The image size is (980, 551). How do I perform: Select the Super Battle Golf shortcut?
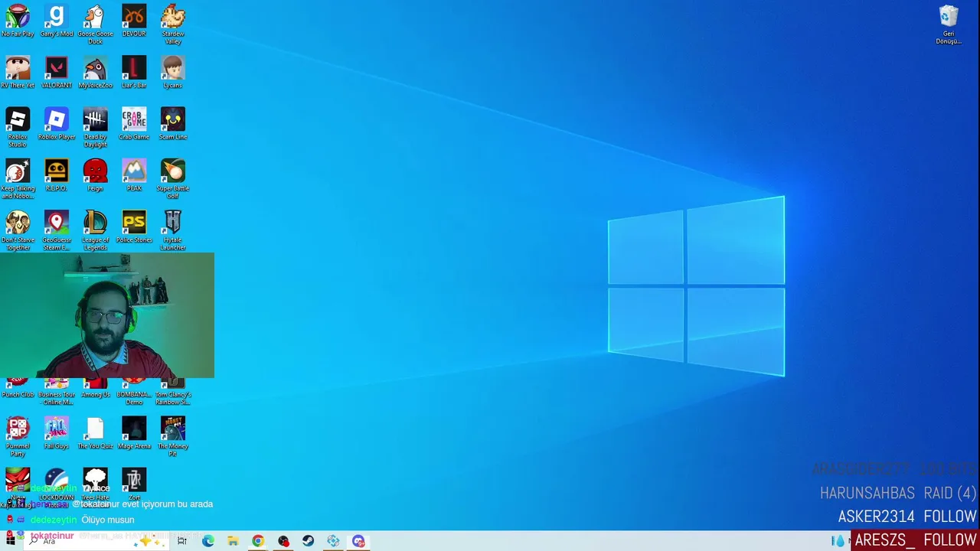[173, 179]
